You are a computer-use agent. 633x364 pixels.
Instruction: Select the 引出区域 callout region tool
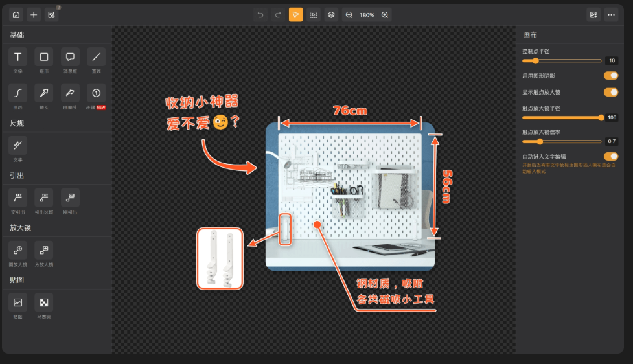44,198
